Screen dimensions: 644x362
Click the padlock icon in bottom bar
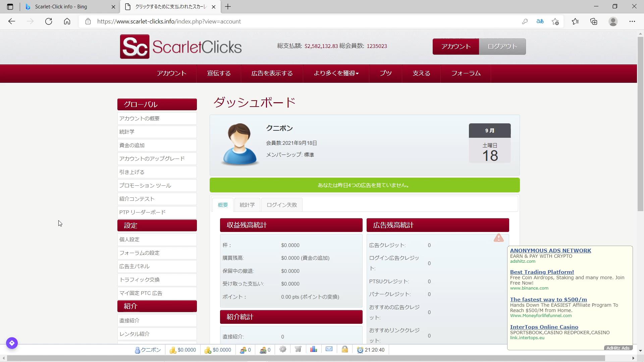(345, 349)
